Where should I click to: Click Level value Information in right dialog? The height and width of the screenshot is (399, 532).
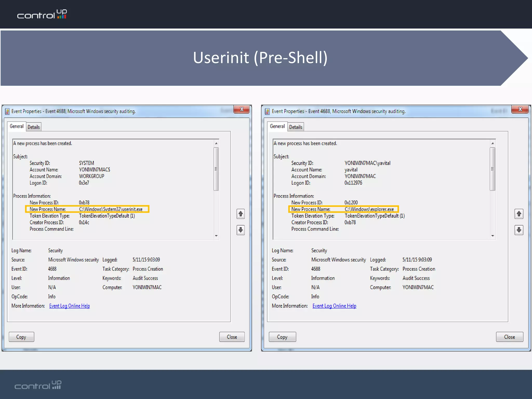[323, 278]
